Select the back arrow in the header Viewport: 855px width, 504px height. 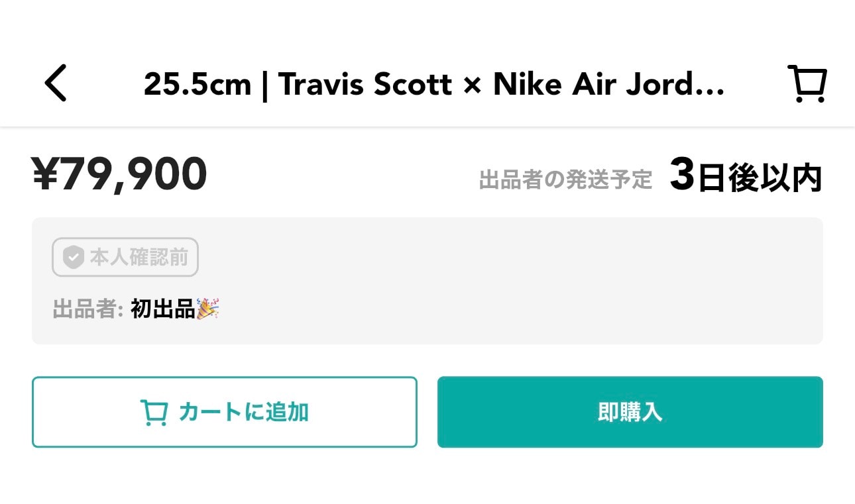(55, 83)
